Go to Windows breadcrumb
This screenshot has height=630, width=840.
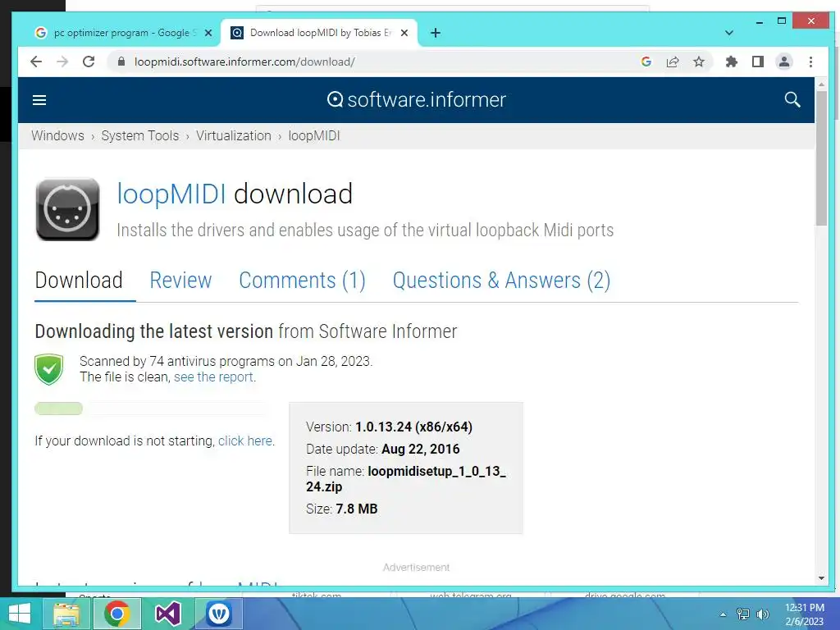point(57,135)
